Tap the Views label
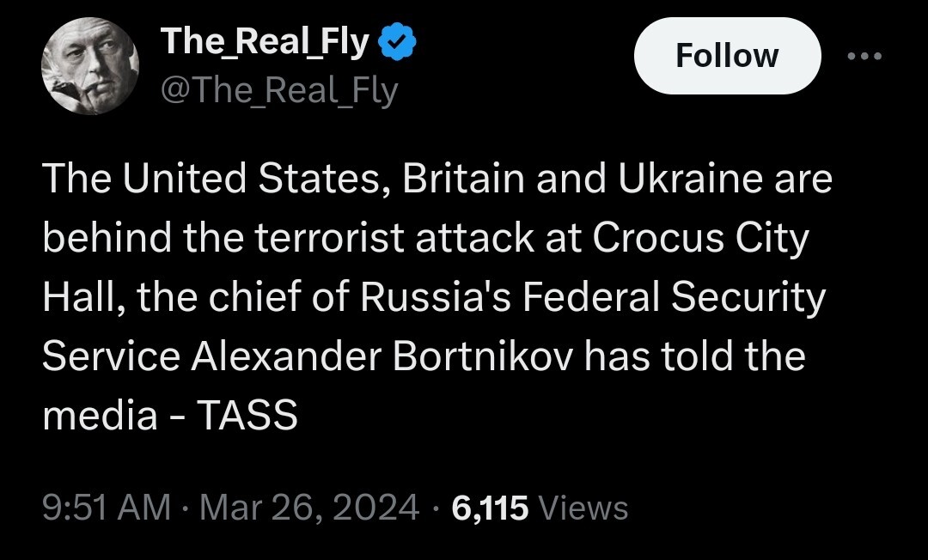The height and width of the screenshot is (560, 928). pos(583,508)
